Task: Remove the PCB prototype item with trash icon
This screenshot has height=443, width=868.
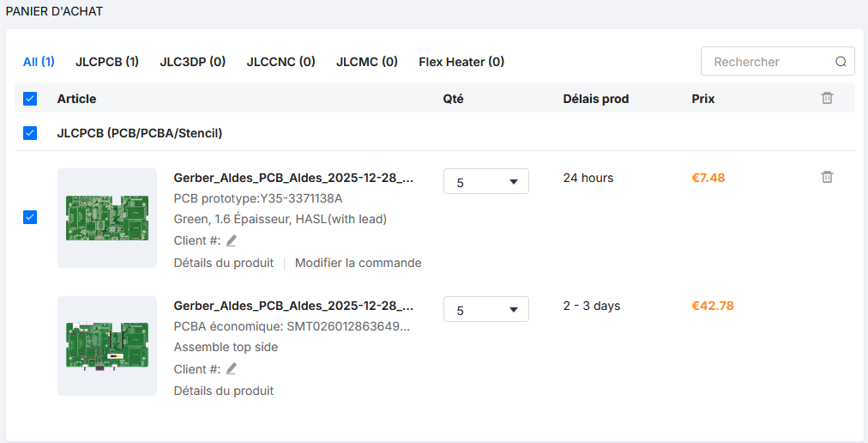Action: (x=827, y=177)
